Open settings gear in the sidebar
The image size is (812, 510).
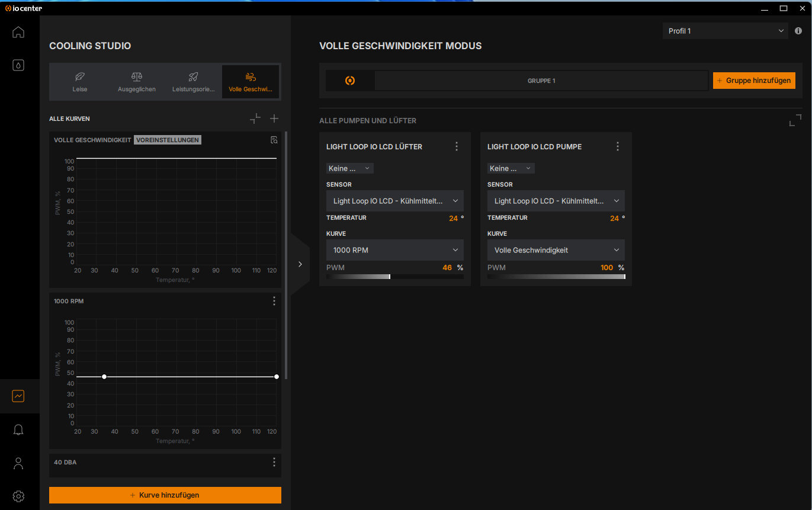pos(18,496)
